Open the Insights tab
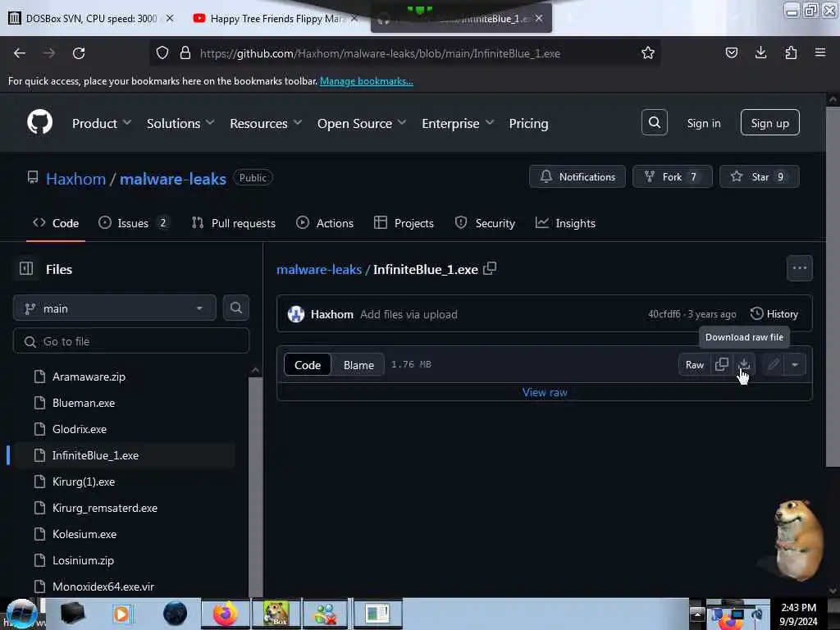Image resolution: width=840 pixels, height=630 pixels. (x=565, y=223)
